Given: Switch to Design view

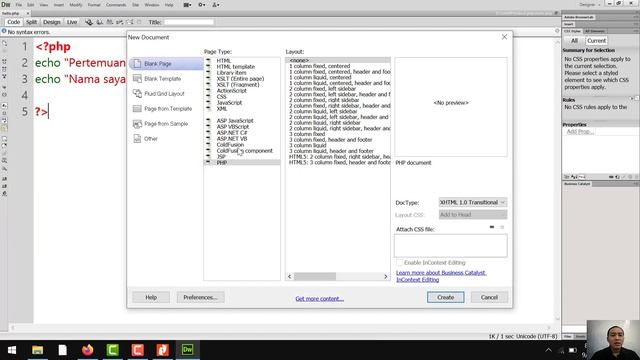Looking at the screenshot, I should [x=52, y=22].
